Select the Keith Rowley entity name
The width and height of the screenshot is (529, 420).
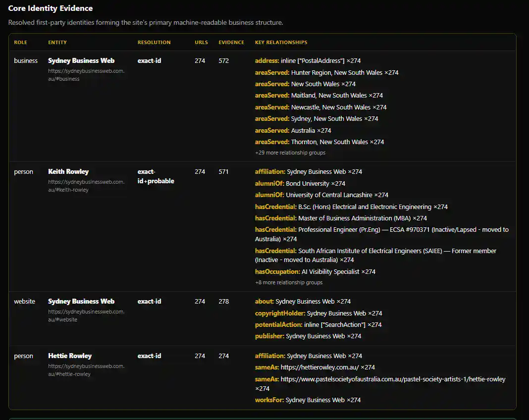68,172
